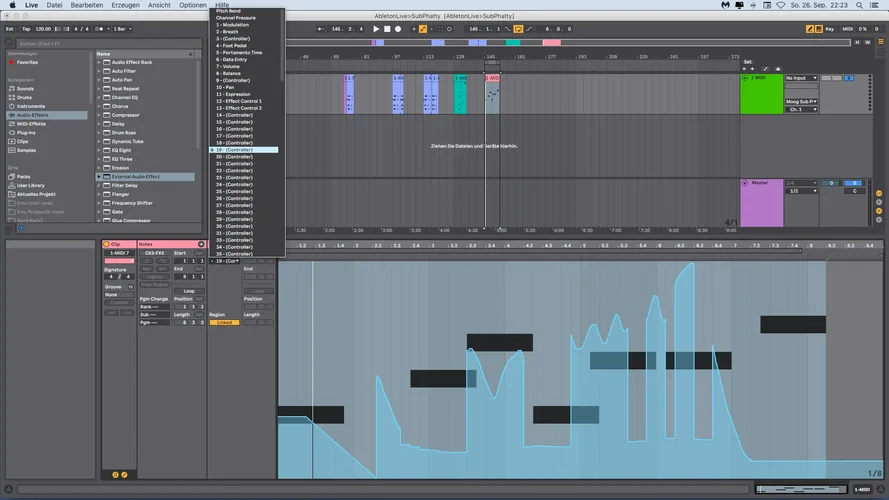889x500 pixels.
Task: Open Plug-ins category in browser
Action: [26, 132]
